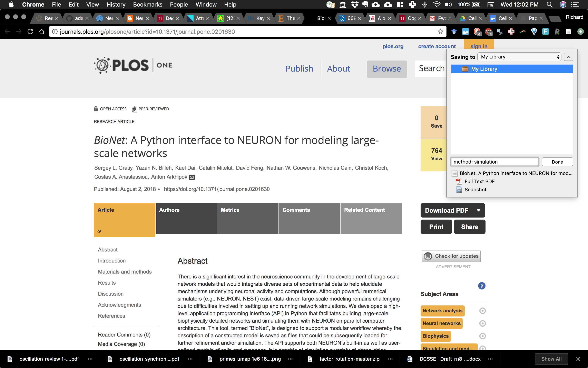Click the Show All downloads button
Screen dimensions: 588x368
click(551, 359)
